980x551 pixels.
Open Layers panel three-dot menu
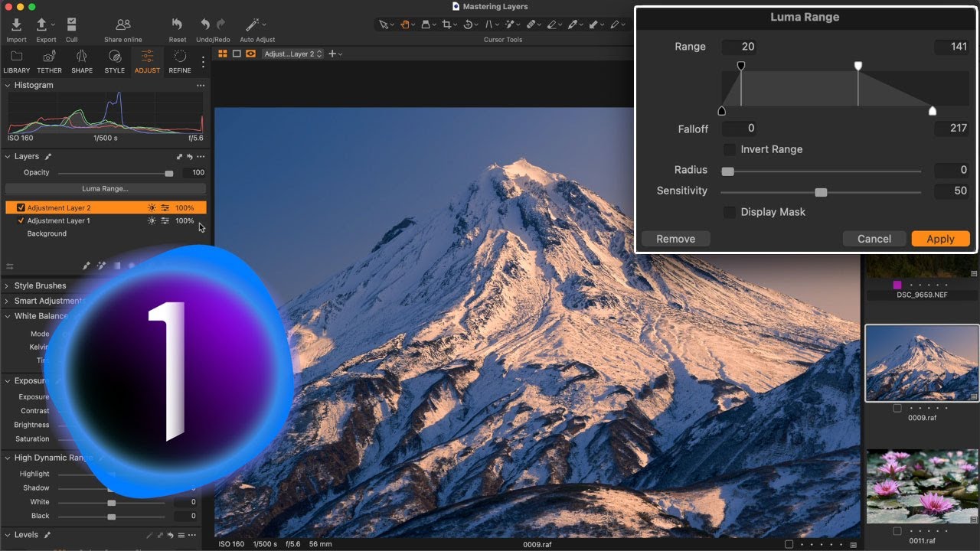tap(201, 157)
